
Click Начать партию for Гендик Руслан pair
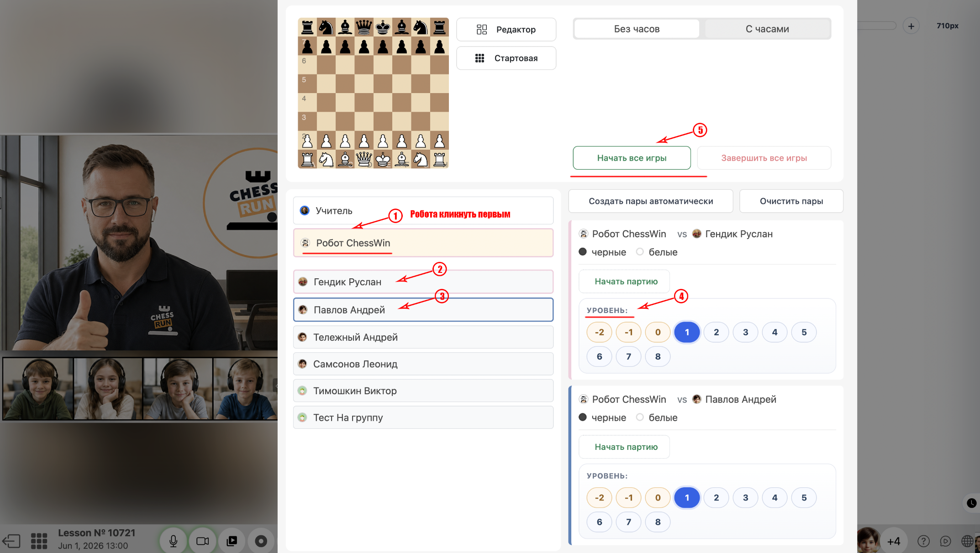(624, 282)
